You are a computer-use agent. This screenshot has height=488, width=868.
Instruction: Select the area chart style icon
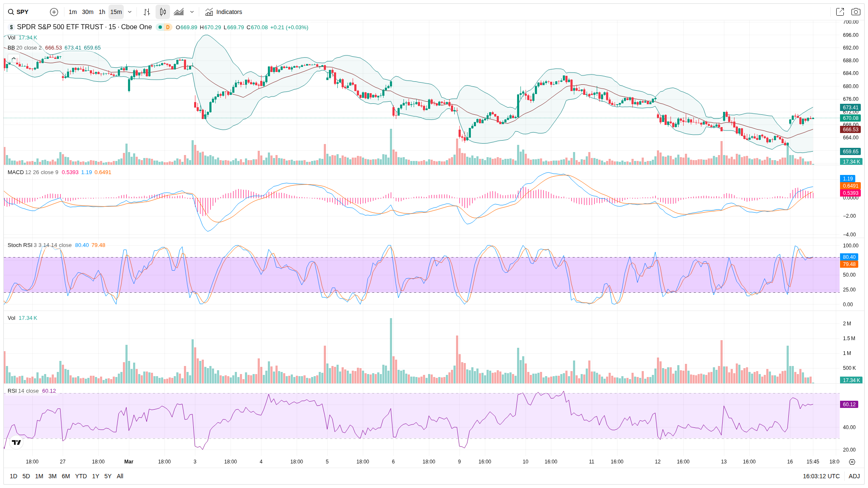point(179,12)
